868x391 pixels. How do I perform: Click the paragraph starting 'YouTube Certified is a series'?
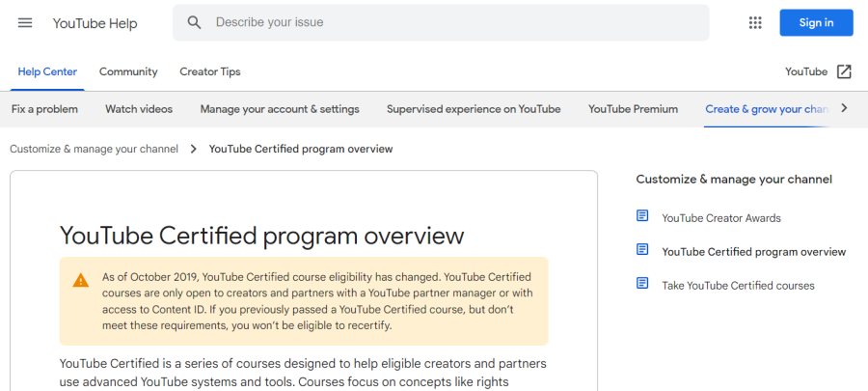(x=304, y=374)
